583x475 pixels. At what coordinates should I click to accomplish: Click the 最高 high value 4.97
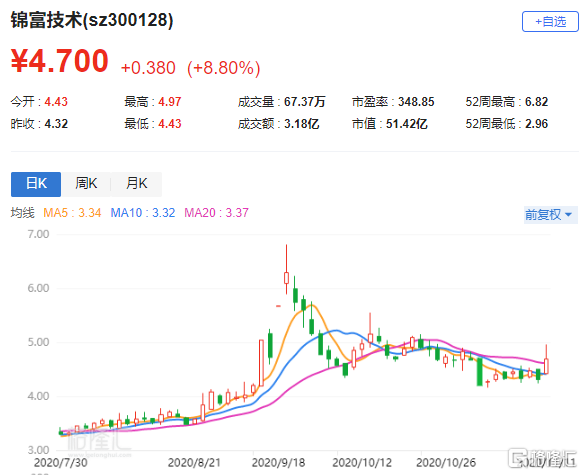pos(170,102)
